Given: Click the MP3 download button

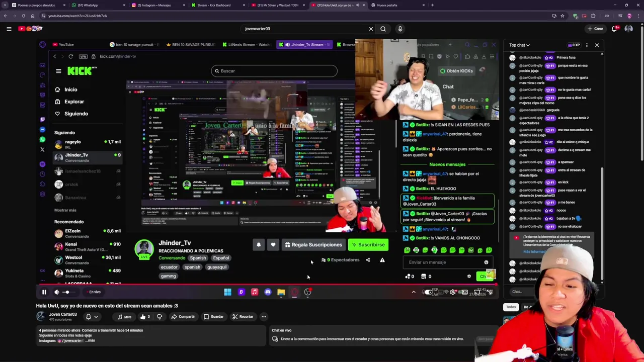Looking at the screenshot, I should click(x=124, y=317).
